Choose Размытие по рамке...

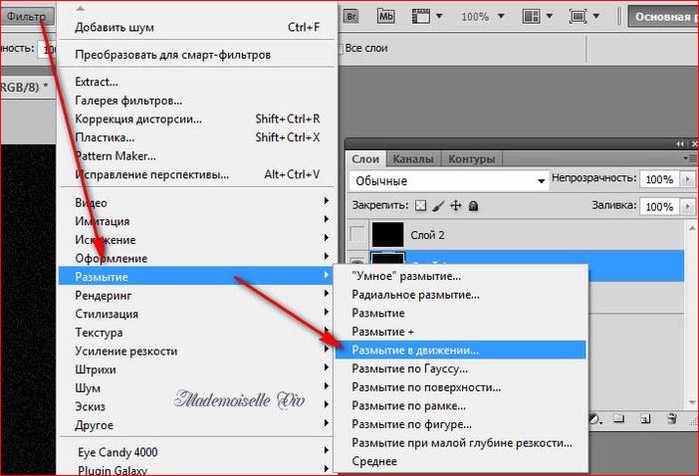click(461, 406)
